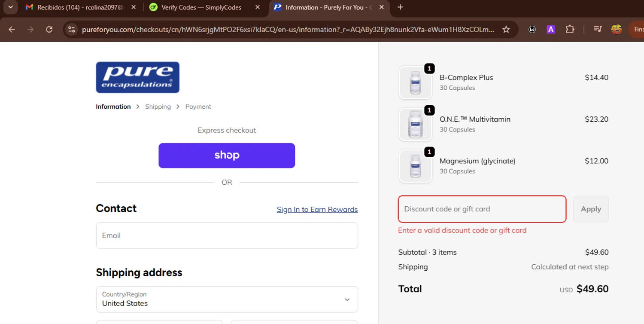This screenshot has width=644, height=324.
Task: Click the Magnesium (glycinate) product thumbnail
Action: [x=415, y=166]
